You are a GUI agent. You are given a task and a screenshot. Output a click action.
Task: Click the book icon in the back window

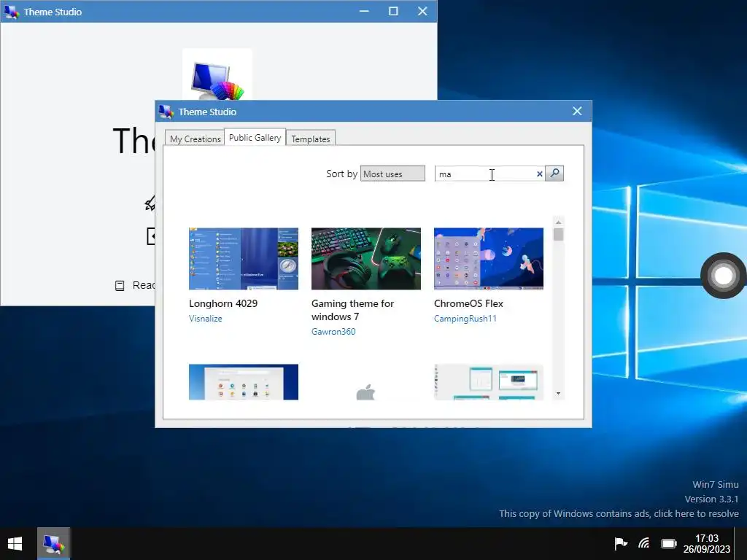[120, 285]
